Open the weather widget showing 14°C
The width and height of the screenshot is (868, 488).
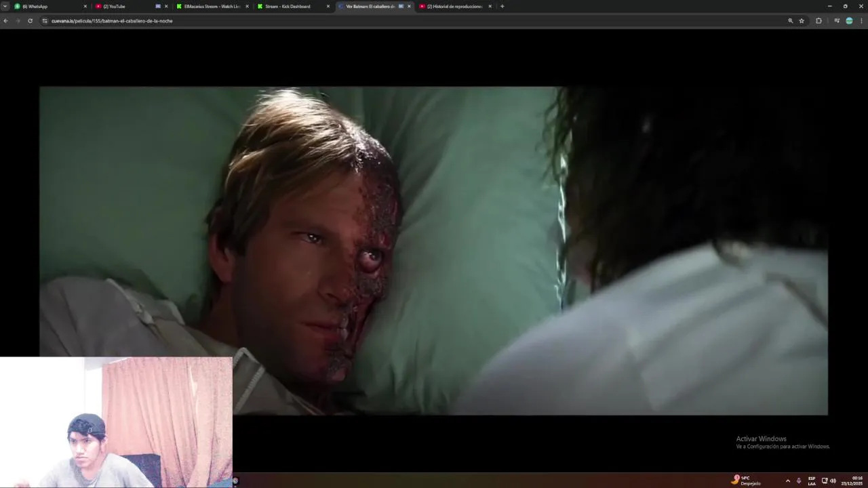pos(746,481)
